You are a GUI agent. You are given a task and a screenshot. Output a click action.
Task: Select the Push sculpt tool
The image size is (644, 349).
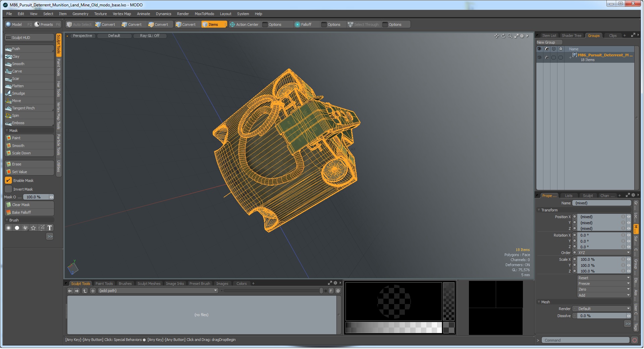pos(29,49)
